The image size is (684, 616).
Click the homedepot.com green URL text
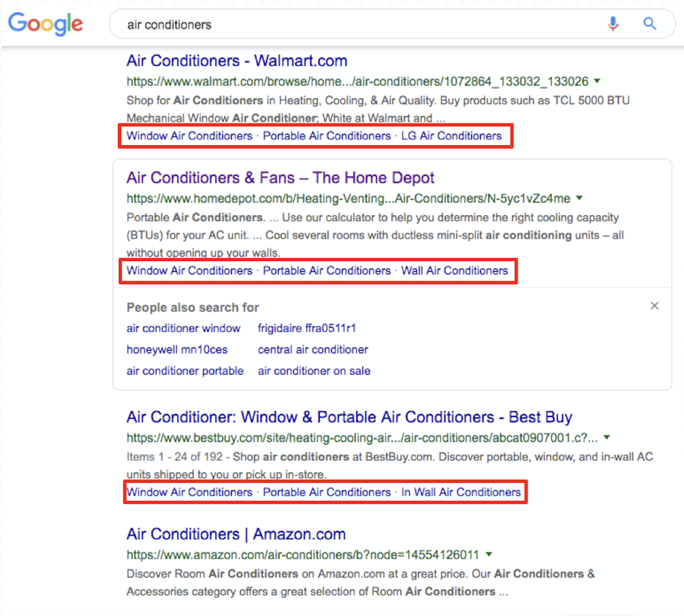click(x=349, y=199)
